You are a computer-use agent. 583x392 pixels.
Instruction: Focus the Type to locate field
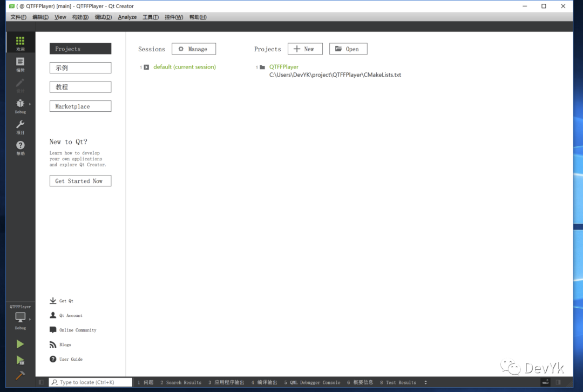tap(90, 382)
